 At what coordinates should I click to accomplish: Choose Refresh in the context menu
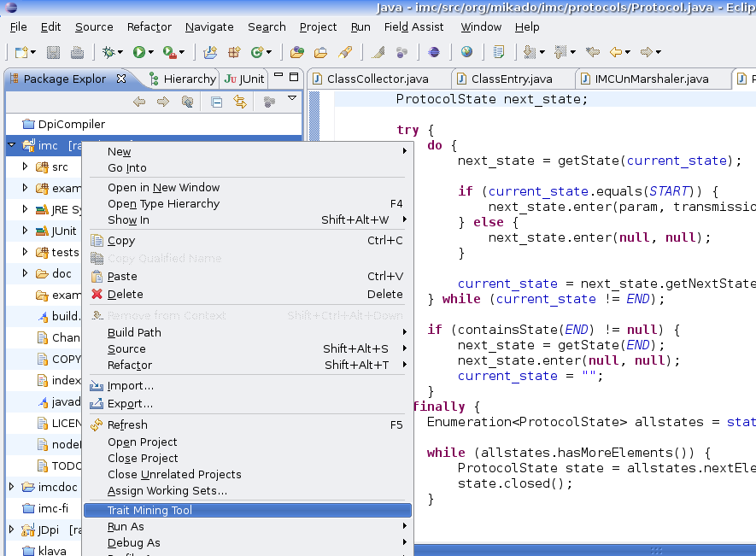click(127, 424)
